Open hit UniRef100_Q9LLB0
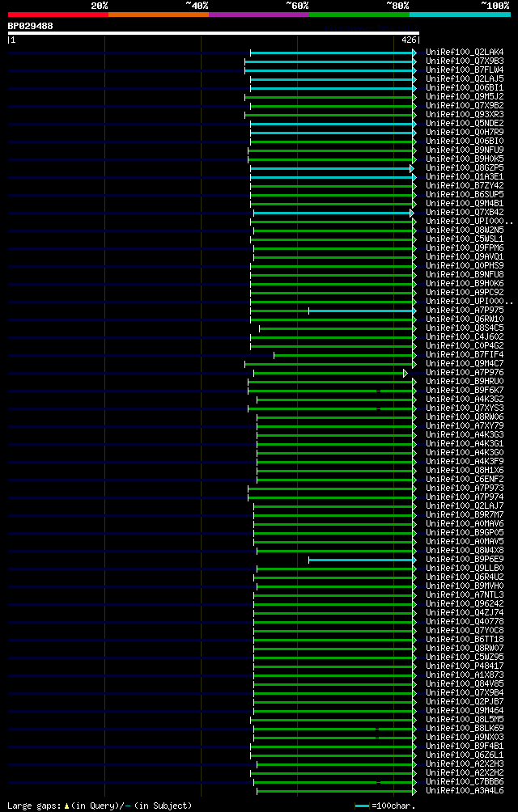This screenshot has height=812, width=518. [x=464, y=568]
